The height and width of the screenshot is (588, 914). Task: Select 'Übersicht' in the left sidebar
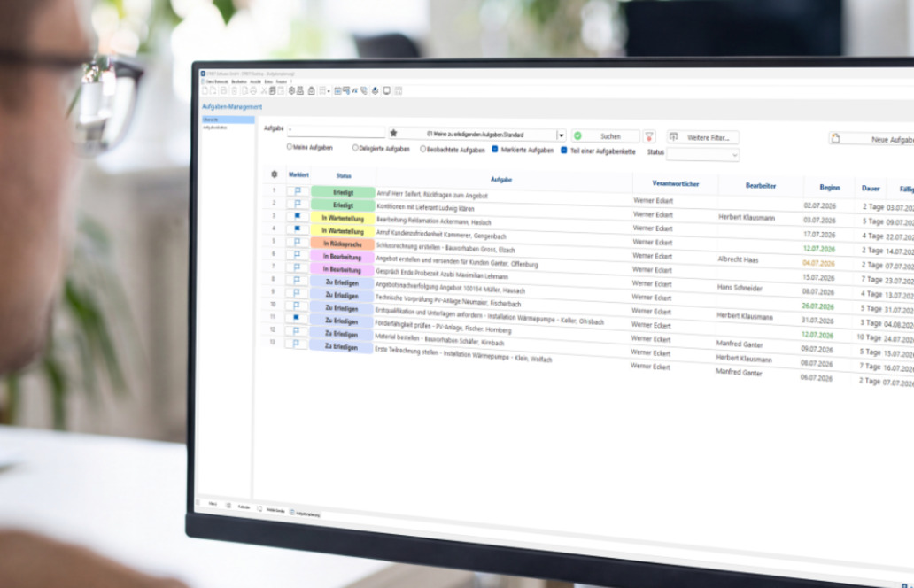pos(228,120)
